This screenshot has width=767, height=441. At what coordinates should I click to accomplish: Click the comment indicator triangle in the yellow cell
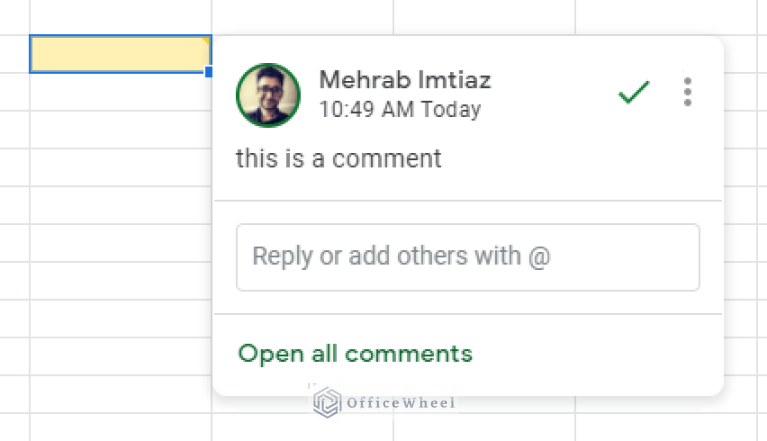pyautogui.click(x=206, y=41)
